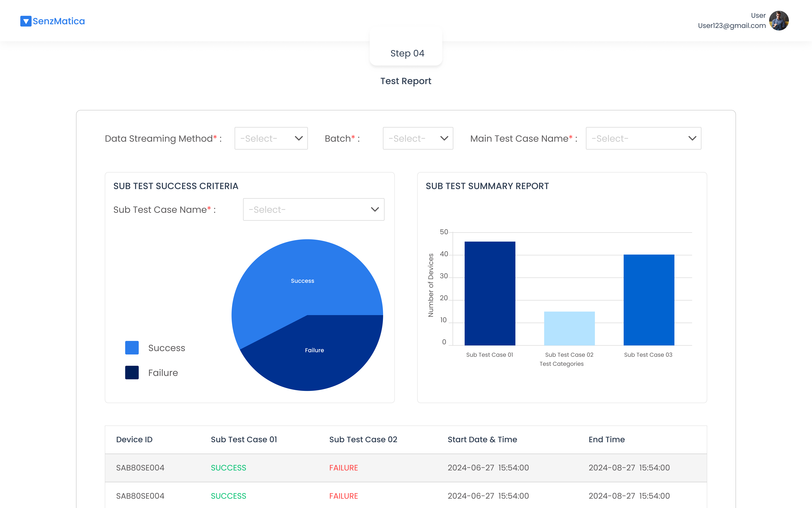Viewport: 812px width, 508px height.
Task: Click the Success slice of the pie chart
Action: tap(302, 281)
